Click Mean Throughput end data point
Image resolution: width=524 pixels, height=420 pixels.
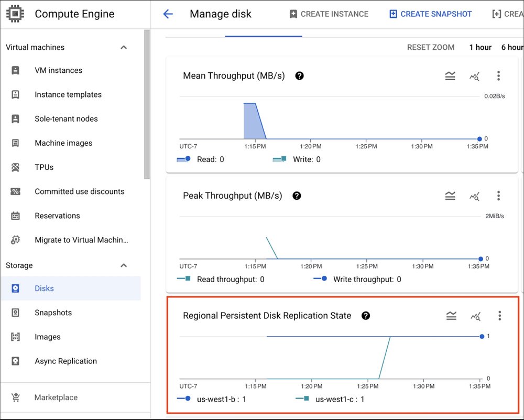(479, 139)
